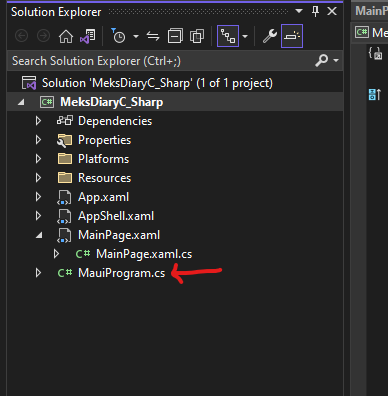Click the Home icon in Solution Explorer toolbar
This screenshot has height=396, width=388.
coord(66,36)
